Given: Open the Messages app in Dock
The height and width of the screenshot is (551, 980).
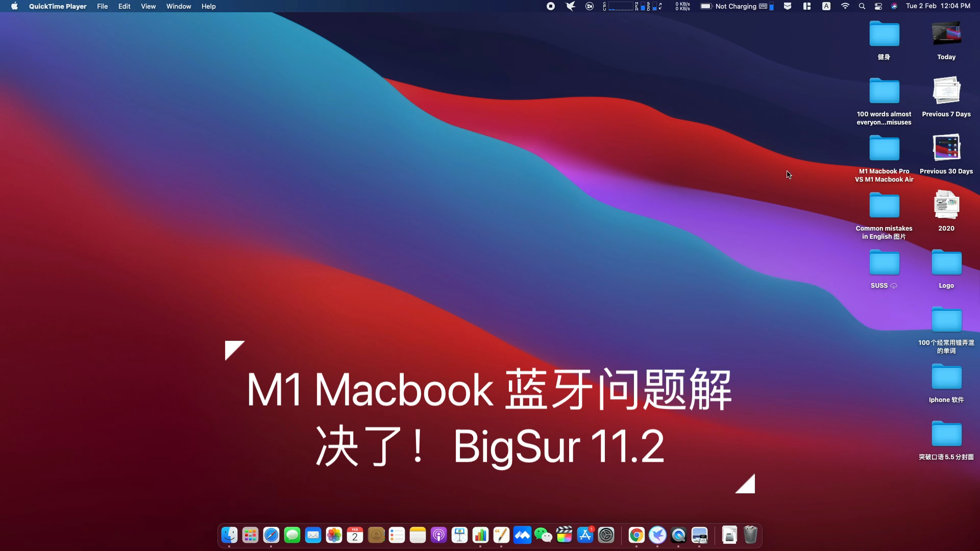Looking at the screenshot, I should (292, 535).
